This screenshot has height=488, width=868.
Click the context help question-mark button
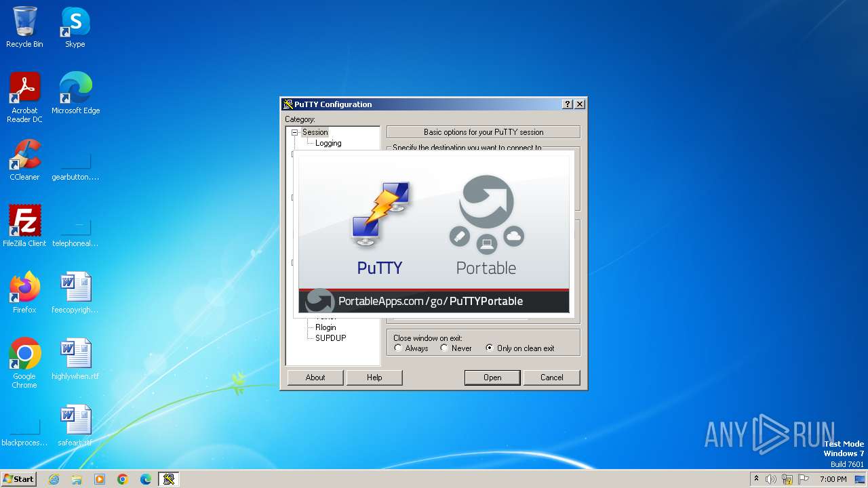568,104
